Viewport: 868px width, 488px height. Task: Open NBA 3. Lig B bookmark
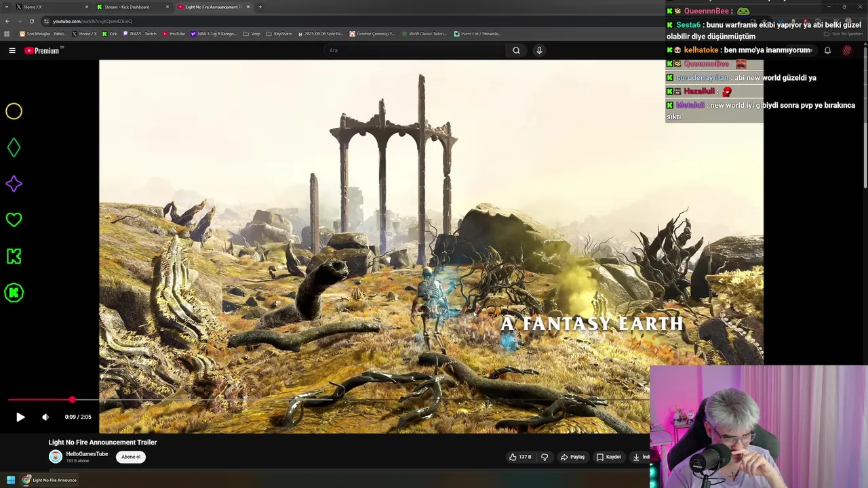[x=214, y=34]
